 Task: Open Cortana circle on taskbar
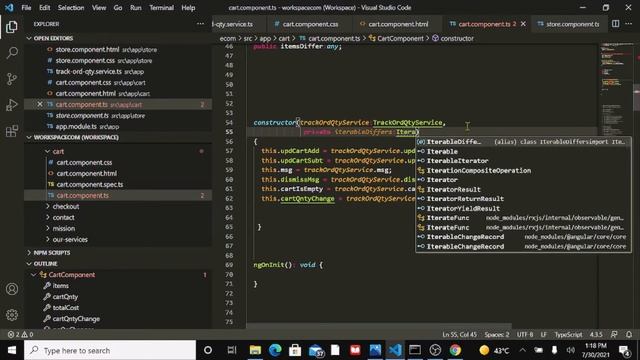tap(208, 350)
